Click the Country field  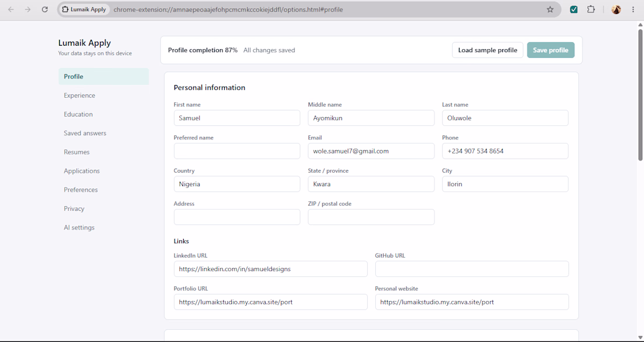click(x=237, y=184)
